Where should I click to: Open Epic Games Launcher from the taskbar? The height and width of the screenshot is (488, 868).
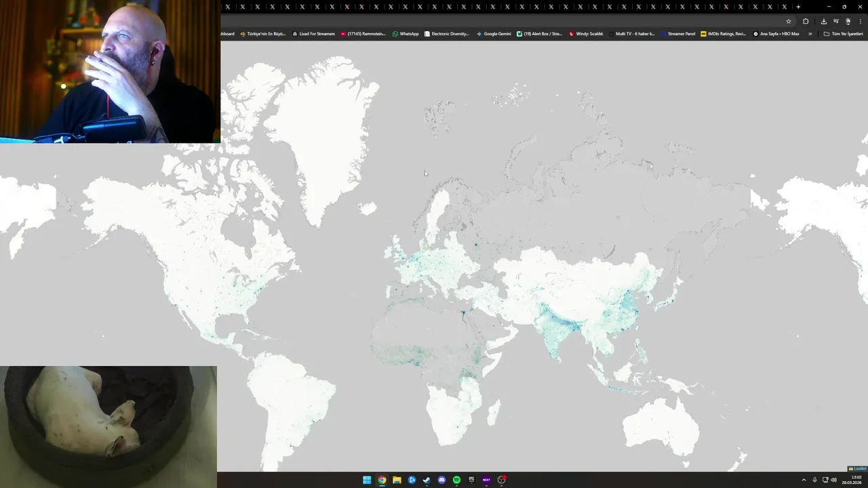[471, 480]
